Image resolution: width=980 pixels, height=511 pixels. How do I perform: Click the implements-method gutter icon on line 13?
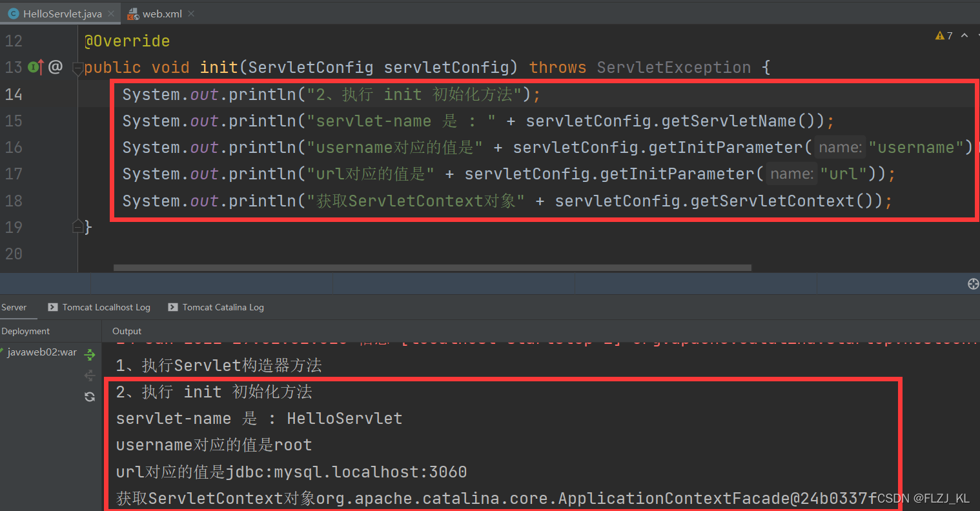click(36, 67)
